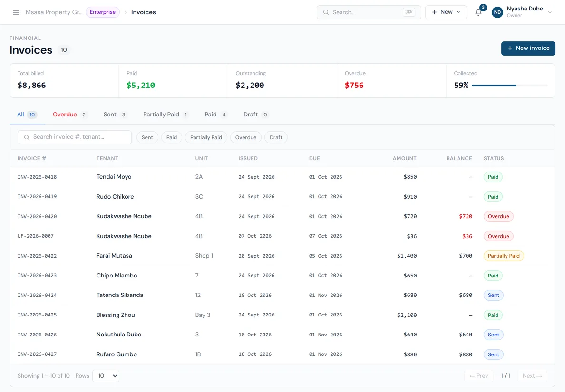Click the plus icon in New invoice button
The image size is (565, 392).
[x=510, y=48]
